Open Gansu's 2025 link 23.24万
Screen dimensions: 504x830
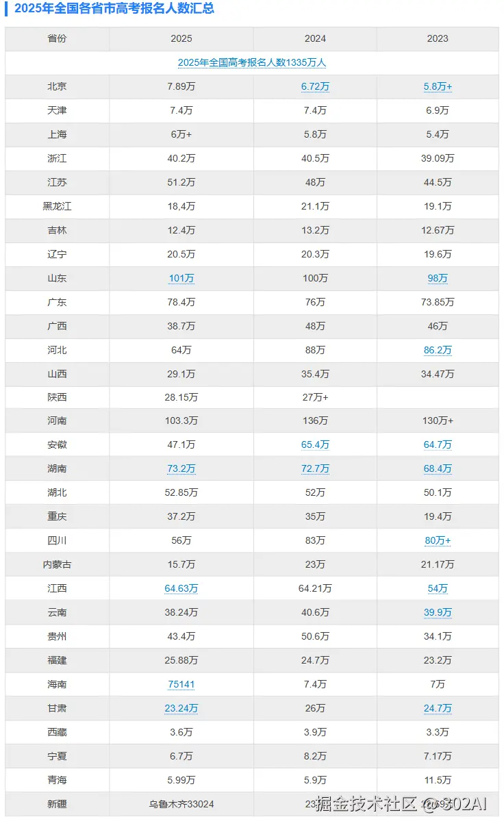[x=181, y=708]
